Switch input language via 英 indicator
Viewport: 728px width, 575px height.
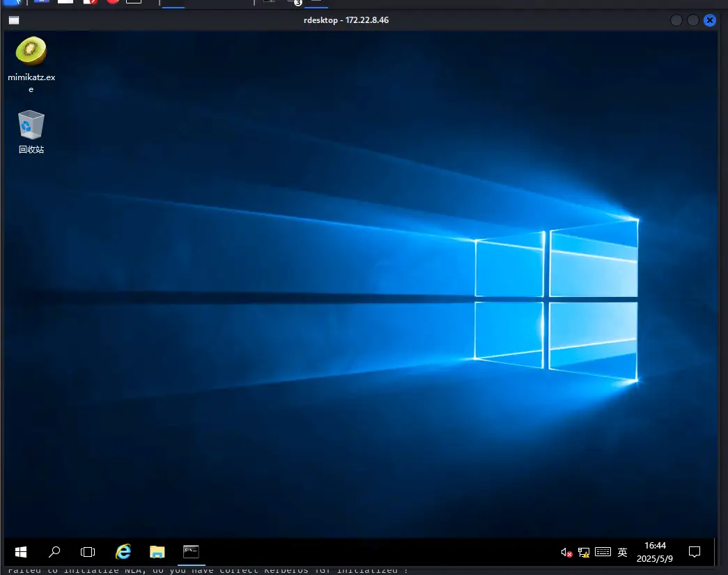[x=623, y=552]
